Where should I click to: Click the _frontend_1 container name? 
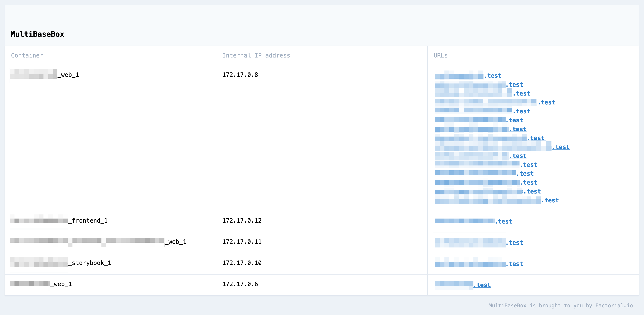pyautogui.click(x=59, y=221)
